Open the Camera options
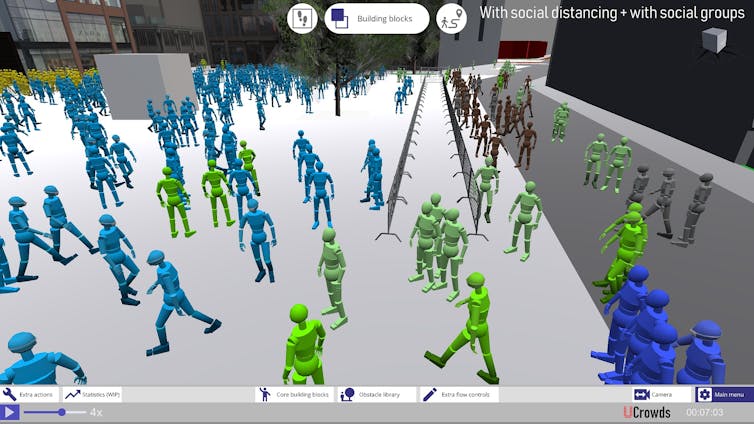 pos(661,395)
